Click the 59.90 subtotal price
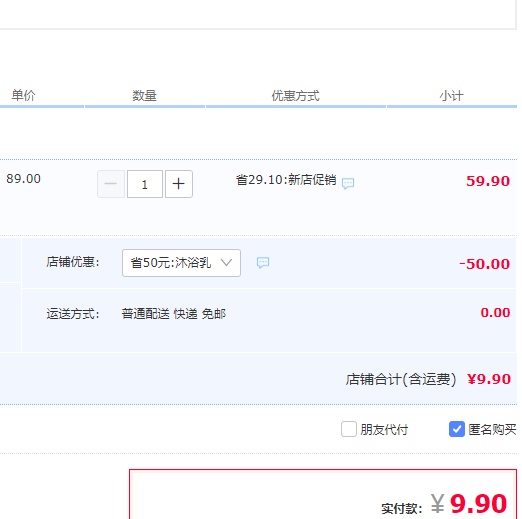The width and height of the screenshot is (522, 519). click(x=488, y=181)
